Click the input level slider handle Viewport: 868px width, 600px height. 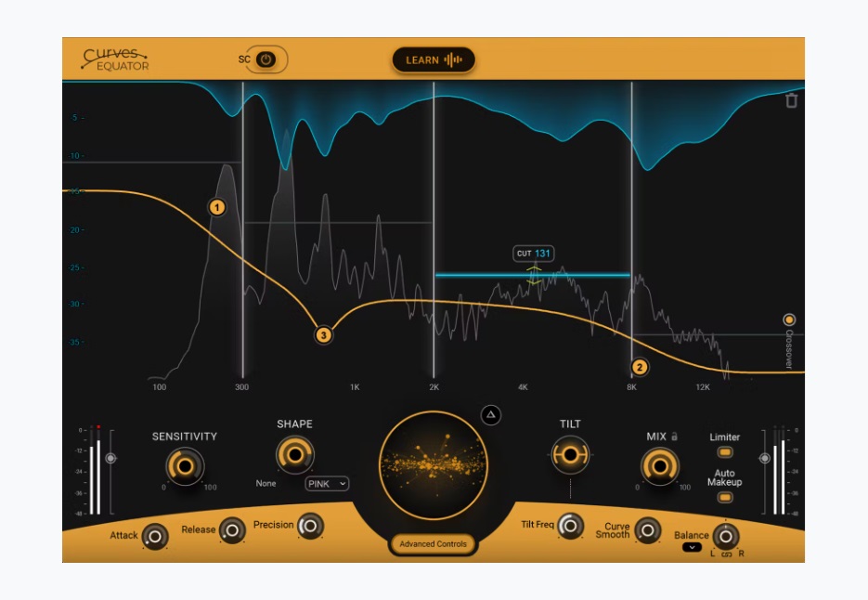click(x=110, y=458)
